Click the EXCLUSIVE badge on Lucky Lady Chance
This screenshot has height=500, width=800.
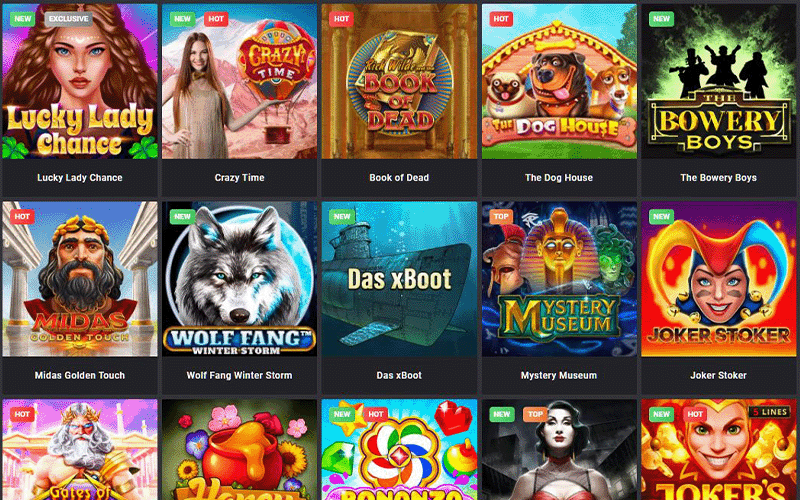point(69,19)
